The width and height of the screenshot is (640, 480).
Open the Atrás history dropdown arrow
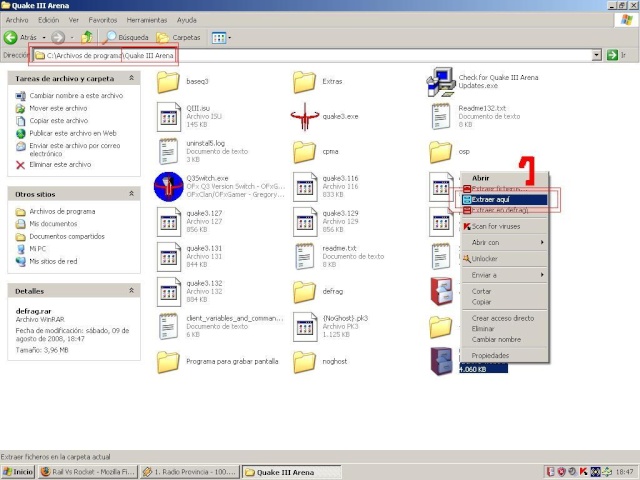44,38
